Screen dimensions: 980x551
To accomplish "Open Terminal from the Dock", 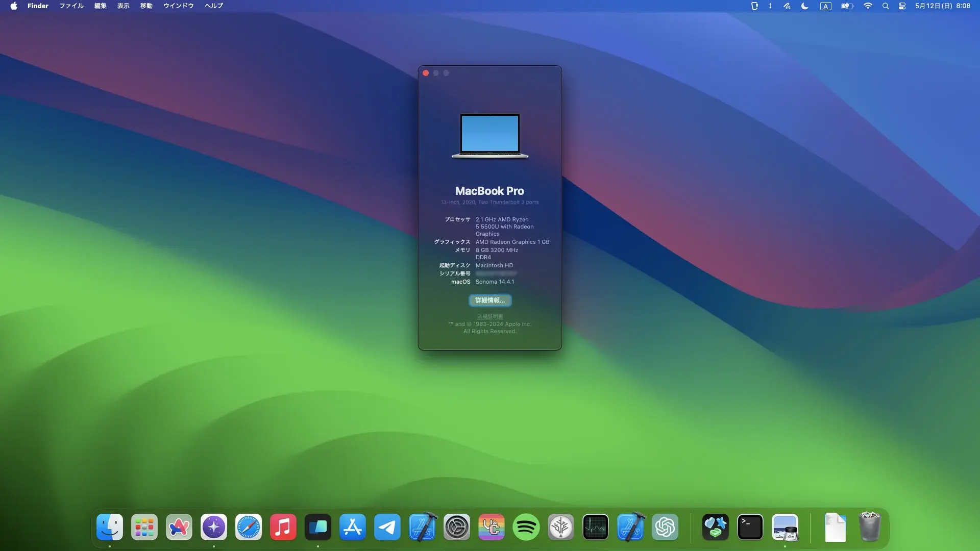I will click(750, 527).
